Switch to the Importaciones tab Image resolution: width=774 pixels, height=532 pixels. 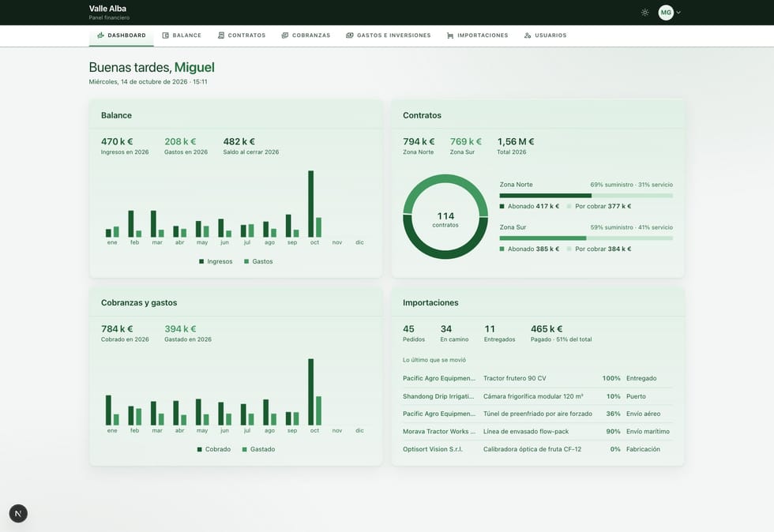[x=477, y=35]
